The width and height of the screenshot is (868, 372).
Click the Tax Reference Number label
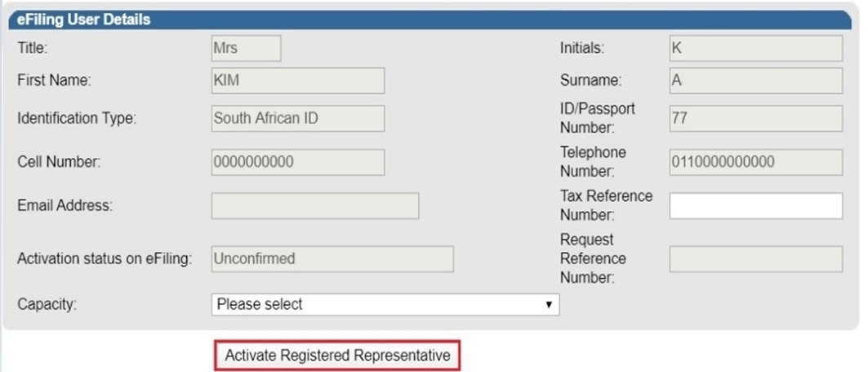click(x=606, y=206)
